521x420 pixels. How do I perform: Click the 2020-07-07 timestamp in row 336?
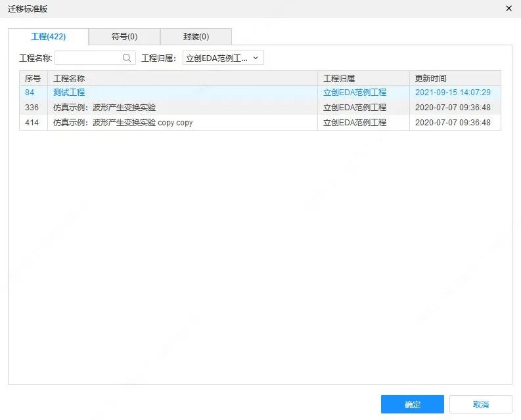tap(453, 108)
